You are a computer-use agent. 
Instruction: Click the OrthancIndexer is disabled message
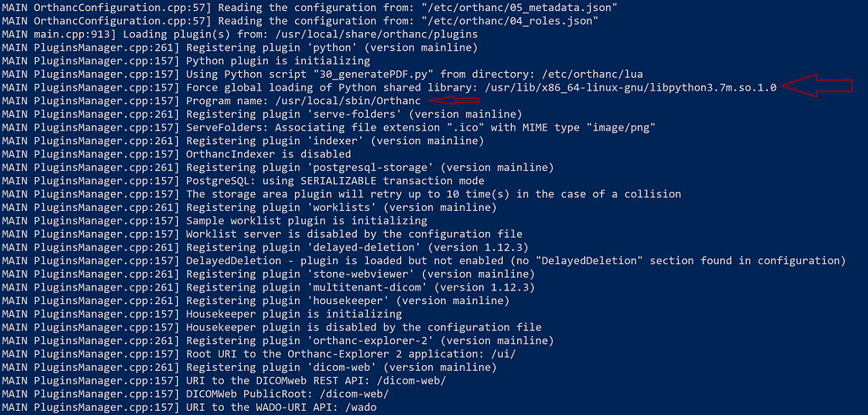click(x=269, y=154)
